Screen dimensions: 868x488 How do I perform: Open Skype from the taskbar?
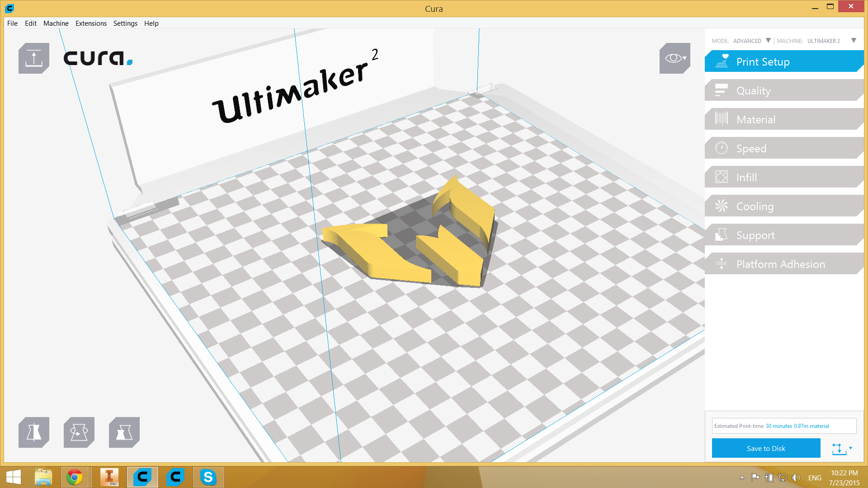(208, 477)
